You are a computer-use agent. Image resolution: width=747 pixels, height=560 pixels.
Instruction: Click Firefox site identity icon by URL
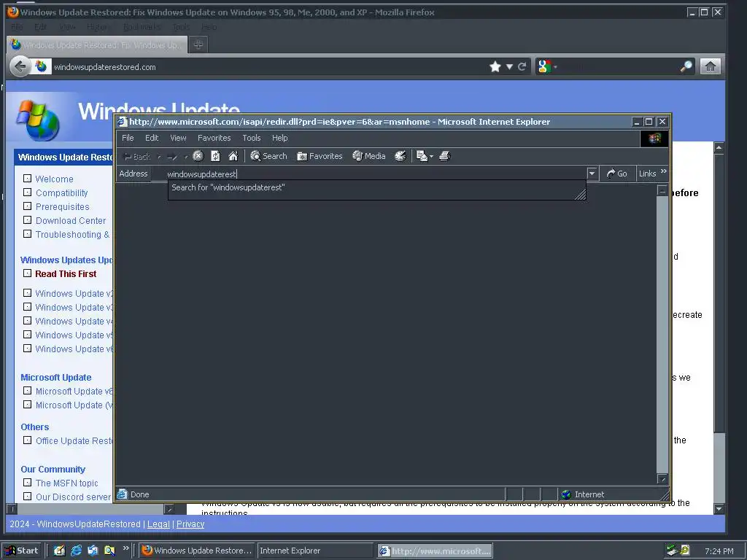[x=42, y=66]
